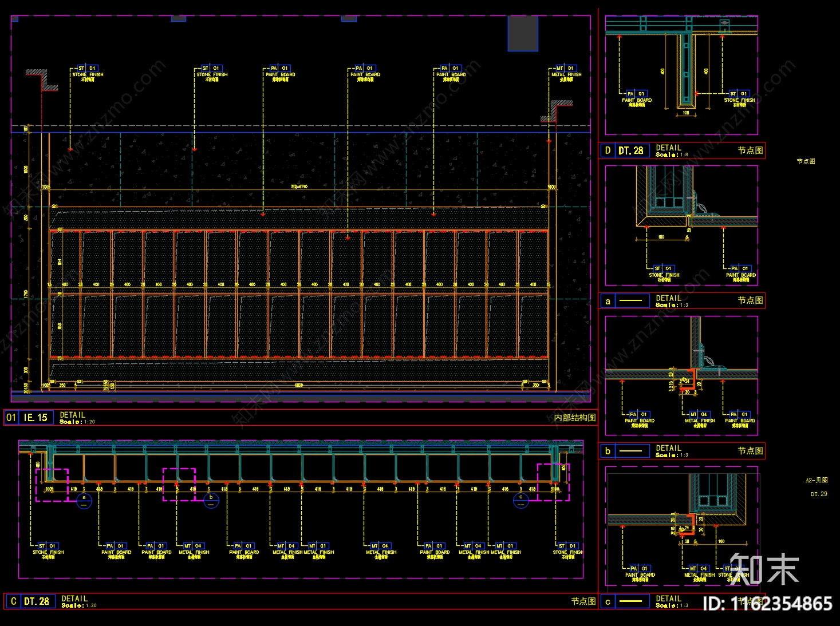Click the "C" index box at bottom left
This screenshot has width=840, height=626.
[13, 601]
